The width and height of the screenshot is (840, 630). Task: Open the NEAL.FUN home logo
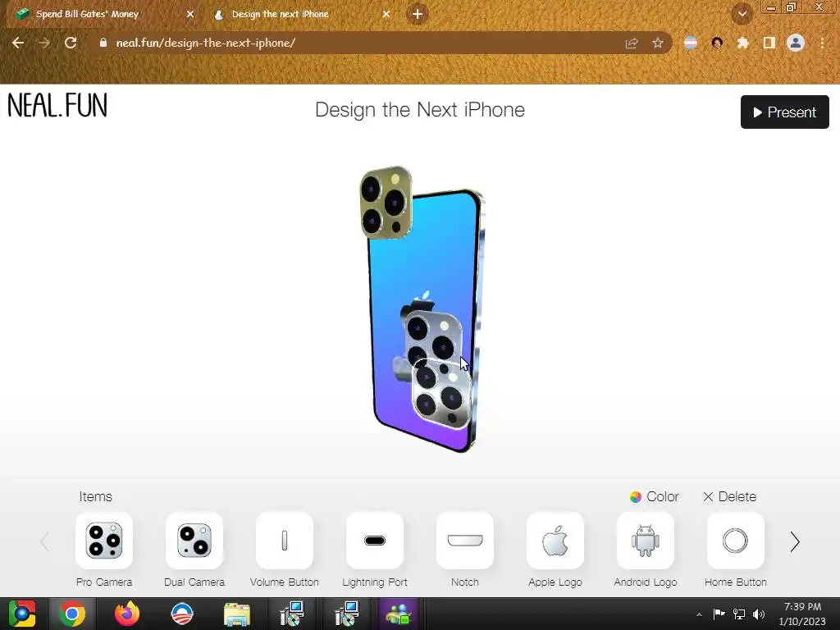[x=57, y=105]
